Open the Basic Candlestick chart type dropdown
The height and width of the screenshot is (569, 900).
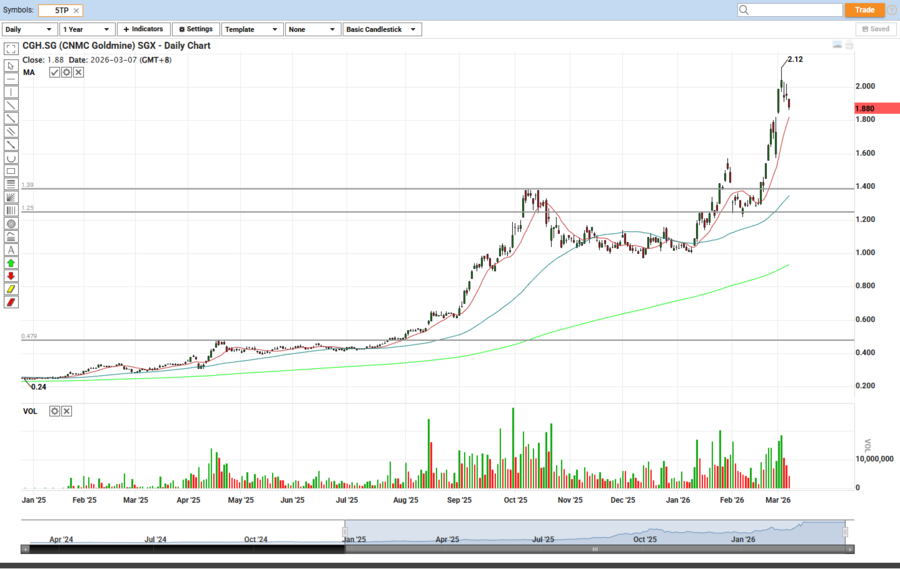click(381, 29)
